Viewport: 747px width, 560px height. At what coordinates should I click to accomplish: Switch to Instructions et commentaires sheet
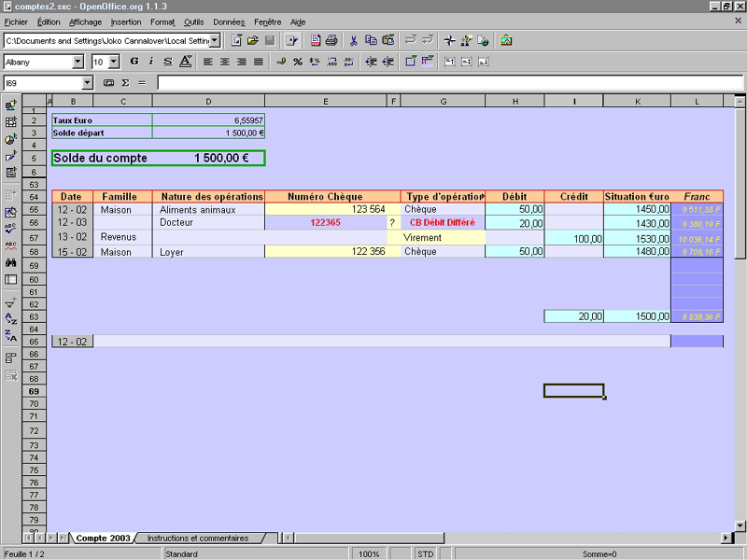click(198, 539)
